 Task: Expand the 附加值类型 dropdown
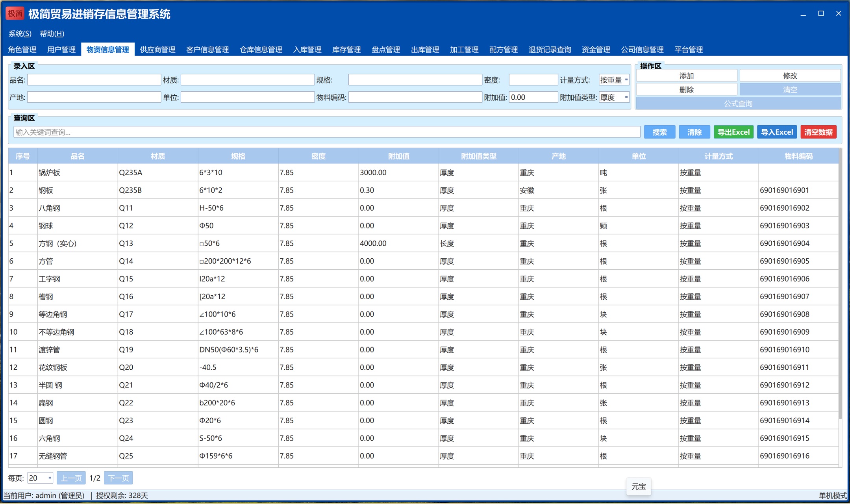(614, 97)
